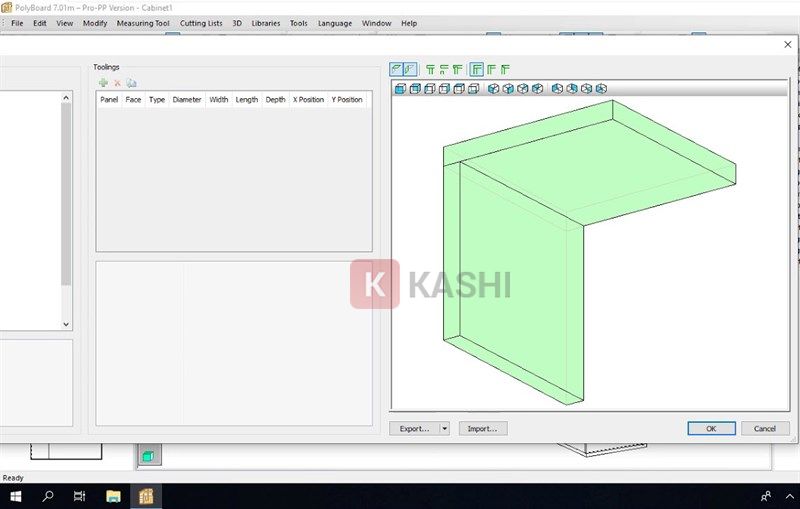Click the Type column header

point(157,99)
